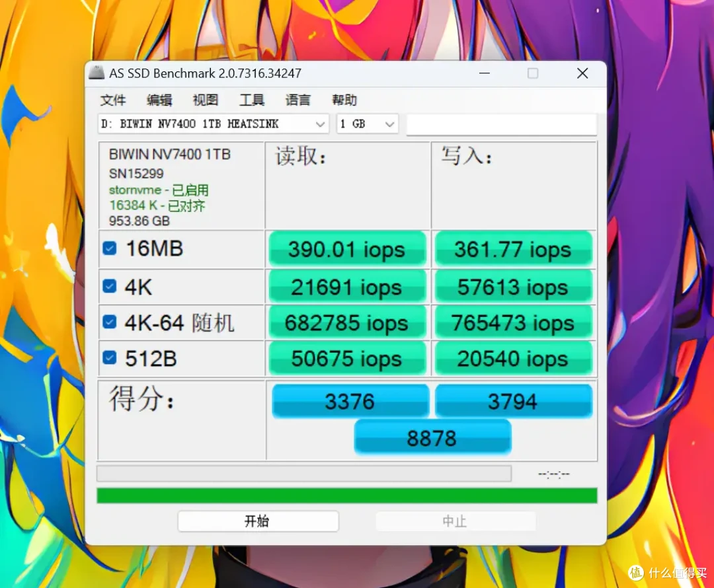Click the 16384 K - 已对齐 alignment status

pos(157,205)
